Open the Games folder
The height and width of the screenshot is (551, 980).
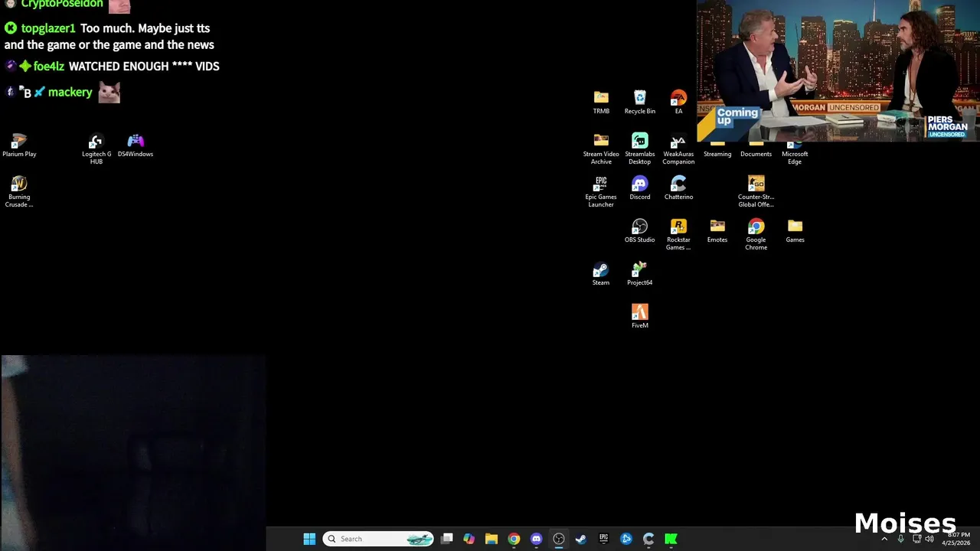click(x=795, y=230)
